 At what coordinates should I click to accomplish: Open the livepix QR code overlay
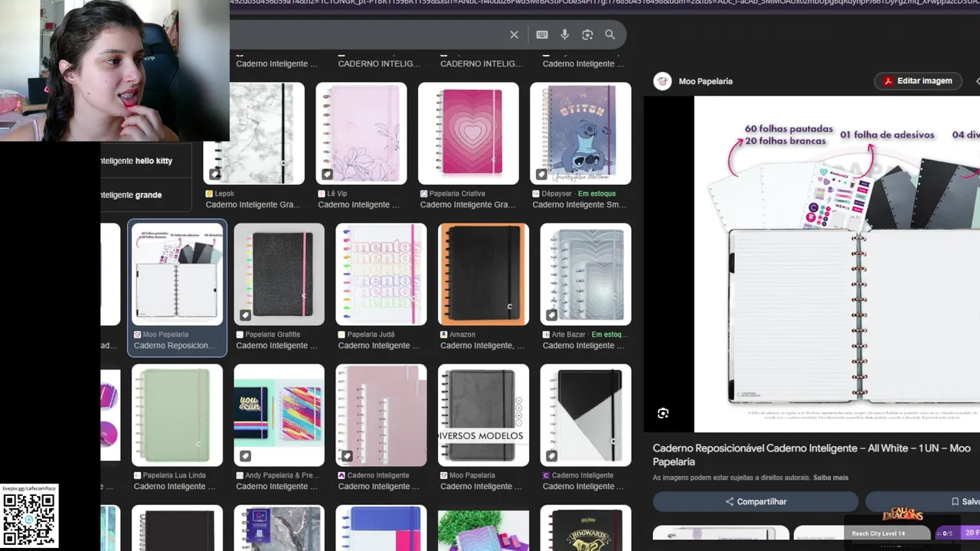coord(28,520)
